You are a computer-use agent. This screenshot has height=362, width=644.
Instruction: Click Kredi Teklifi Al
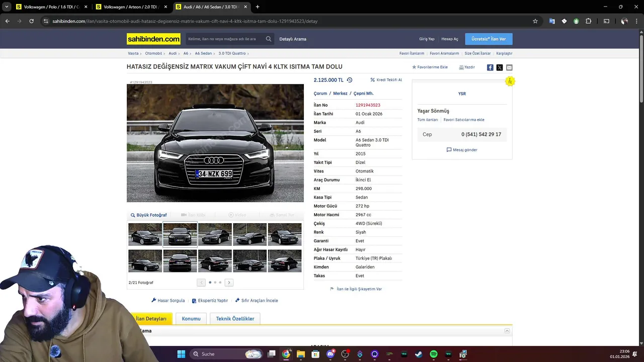pos(386,80)
